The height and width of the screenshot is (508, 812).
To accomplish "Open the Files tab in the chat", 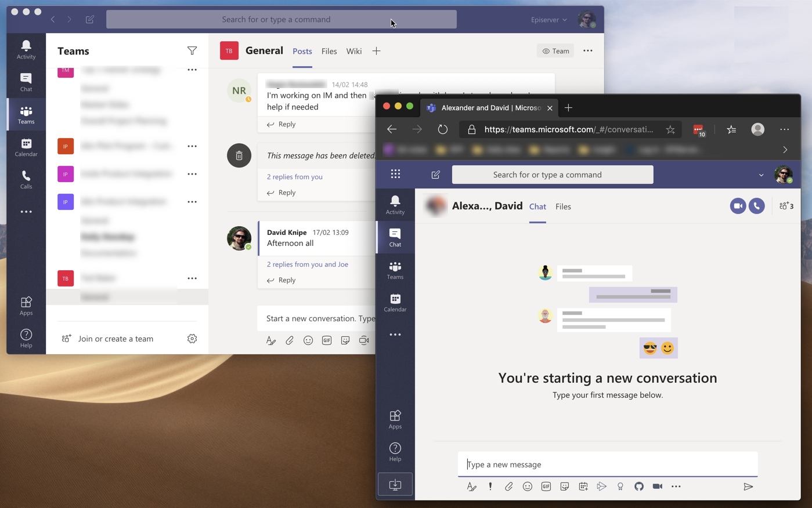I will click(x=562, y=206).
